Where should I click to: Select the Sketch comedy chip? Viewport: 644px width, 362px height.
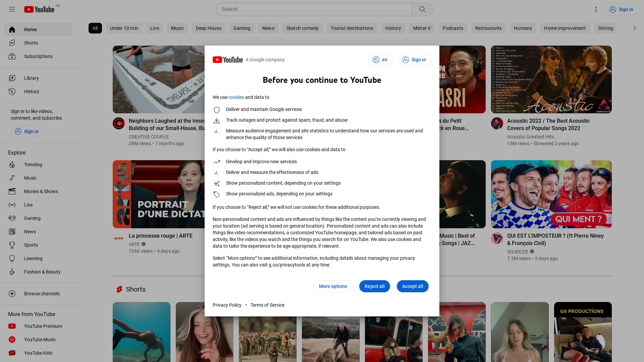click(x=303, y=28)
